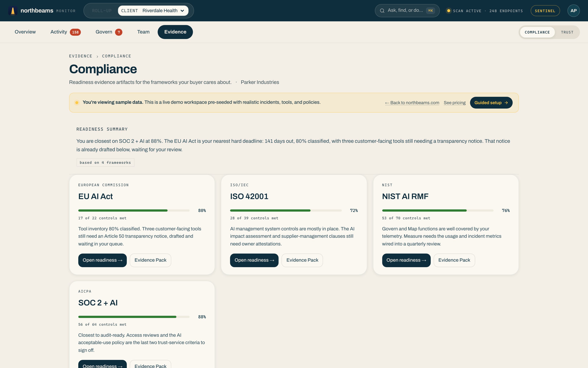
Task: Start Guided setup
Action: coord(491,103)
